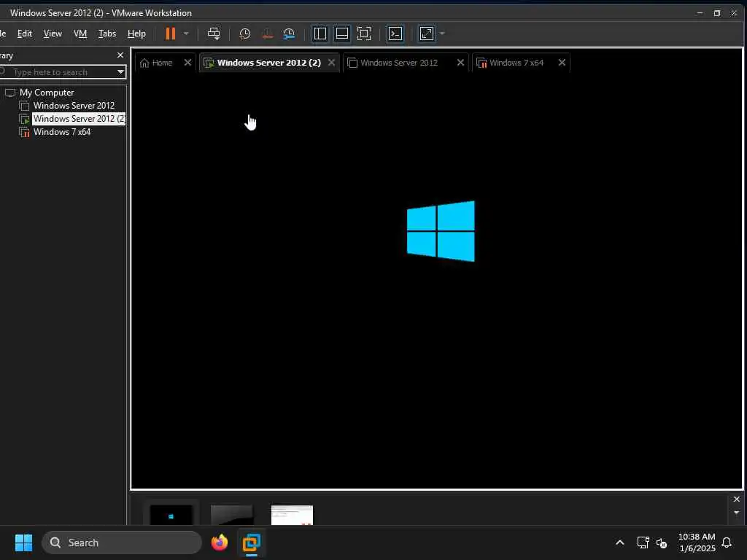The height and width of the screenshot is (560, 747).
Task: Close the Windows Server 2012 (2) tab
Action: coord(332,63)
